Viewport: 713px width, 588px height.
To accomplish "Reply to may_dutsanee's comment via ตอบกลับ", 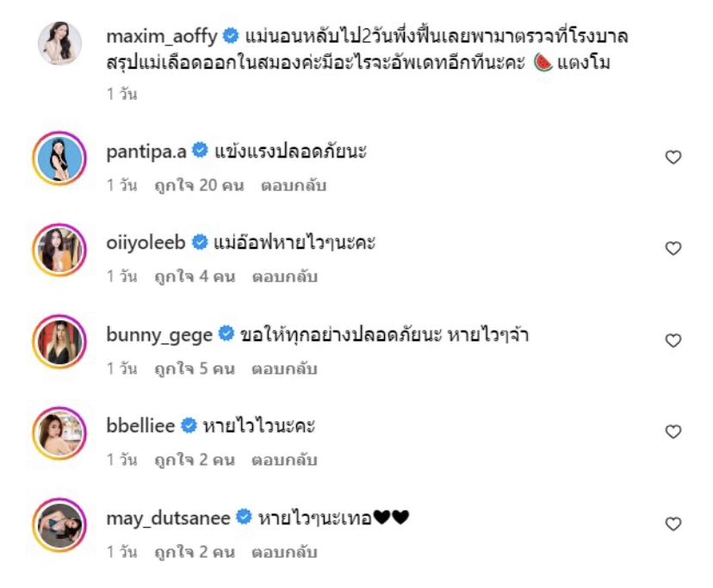I will [284, 552].
